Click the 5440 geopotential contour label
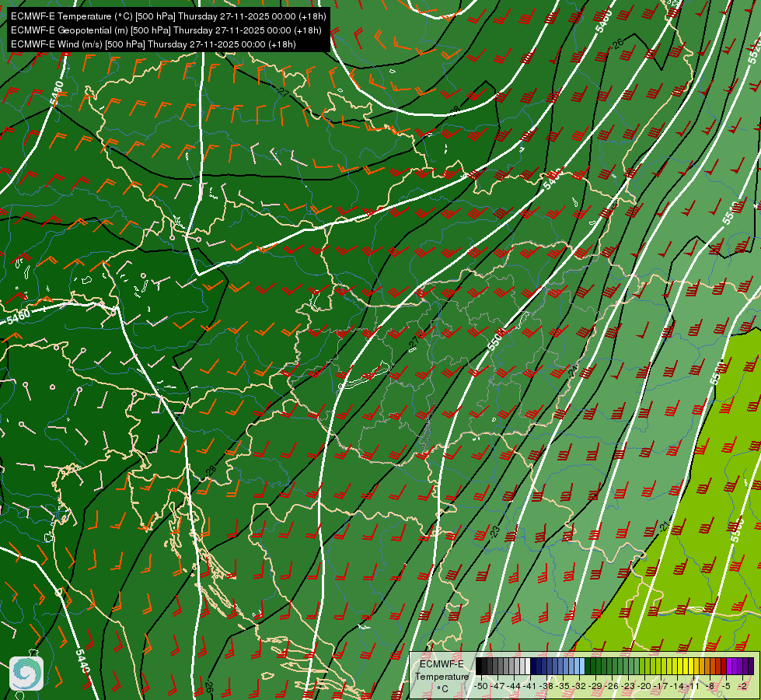761x700 pixels. tap(82, 662)
